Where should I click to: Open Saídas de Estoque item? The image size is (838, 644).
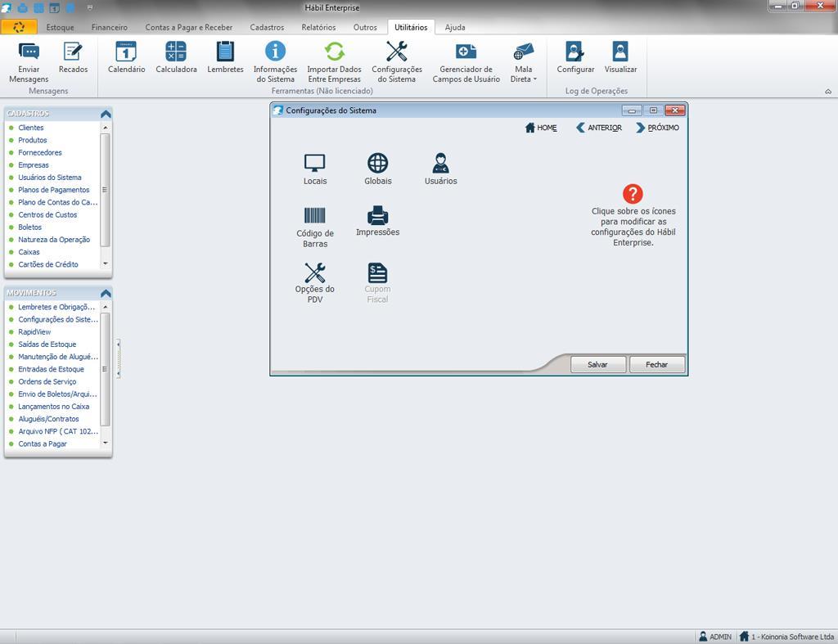[47, 345]
